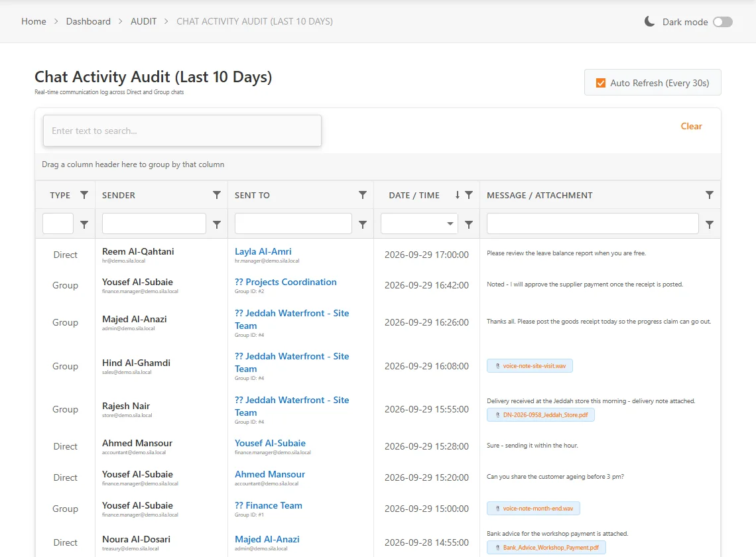Screen dimensions: 756x557
Task: Open DATE / TIME column header filter icon
Action: pyautogui.click(x=469, y=195)
